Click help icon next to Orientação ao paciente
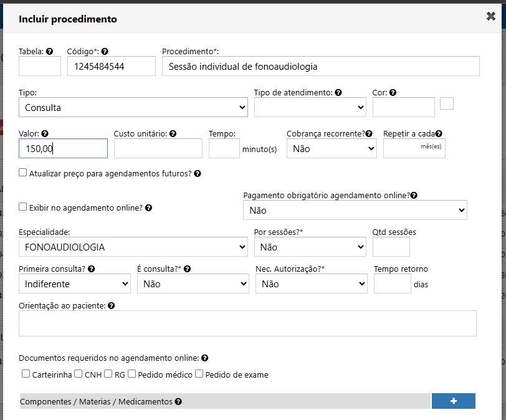Viewport: 506px width, 420px height. 111,306
